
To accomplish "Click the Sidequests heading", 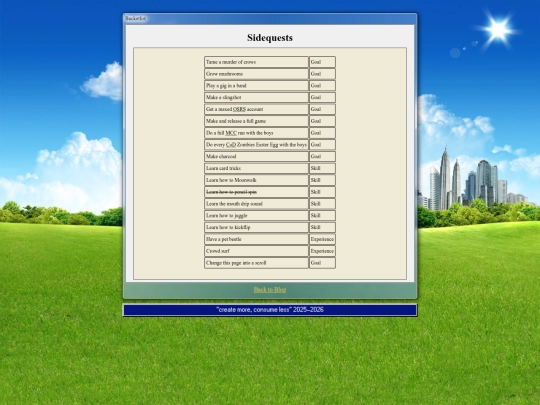I will (270, 38).
